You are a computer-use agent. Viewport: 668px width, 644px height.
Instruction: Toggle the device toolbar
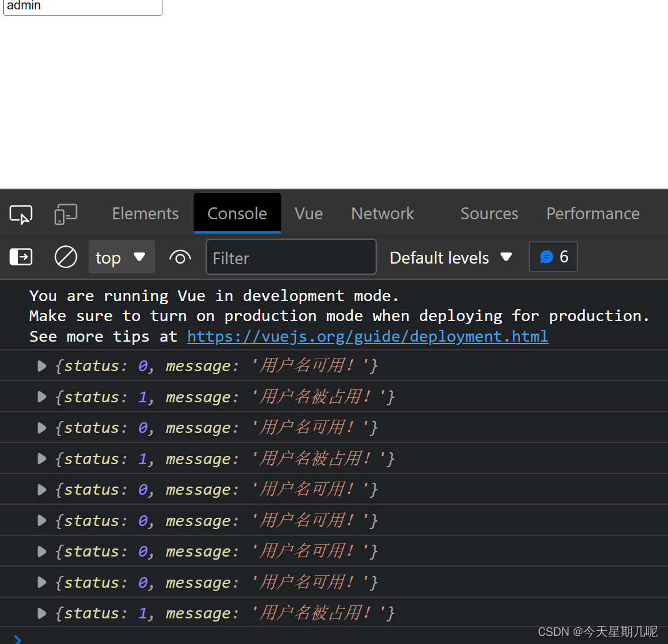pyautogui.click(x=66, y=213)
